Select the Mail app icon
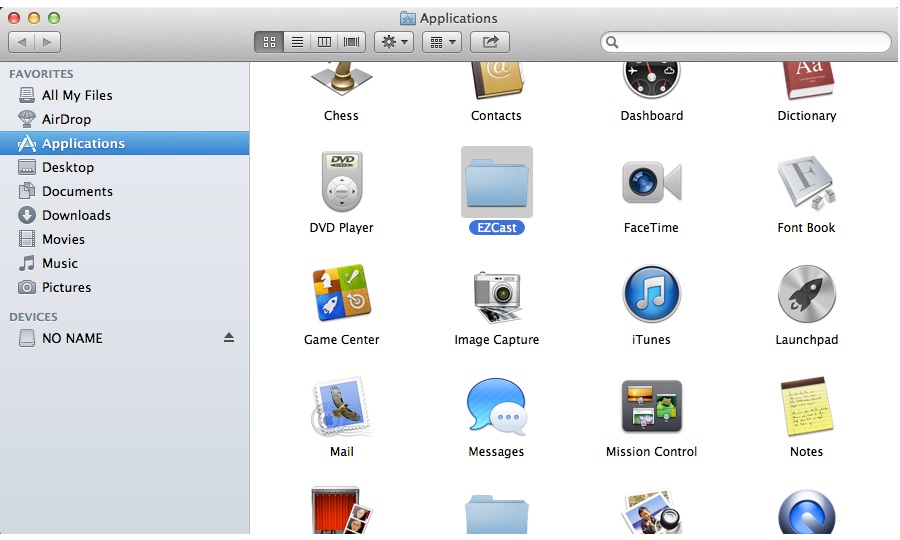900x540 pixels. coord(342,406)
